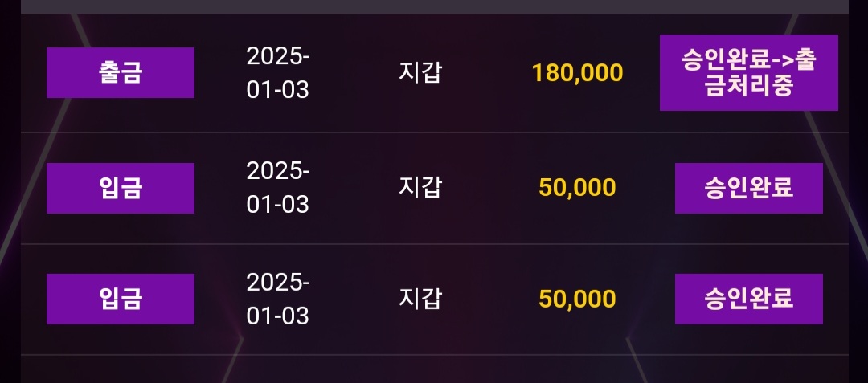Click 승인완료 status in lowest deposit row
This screenshot has width=868, height=383.
point(748,299)
